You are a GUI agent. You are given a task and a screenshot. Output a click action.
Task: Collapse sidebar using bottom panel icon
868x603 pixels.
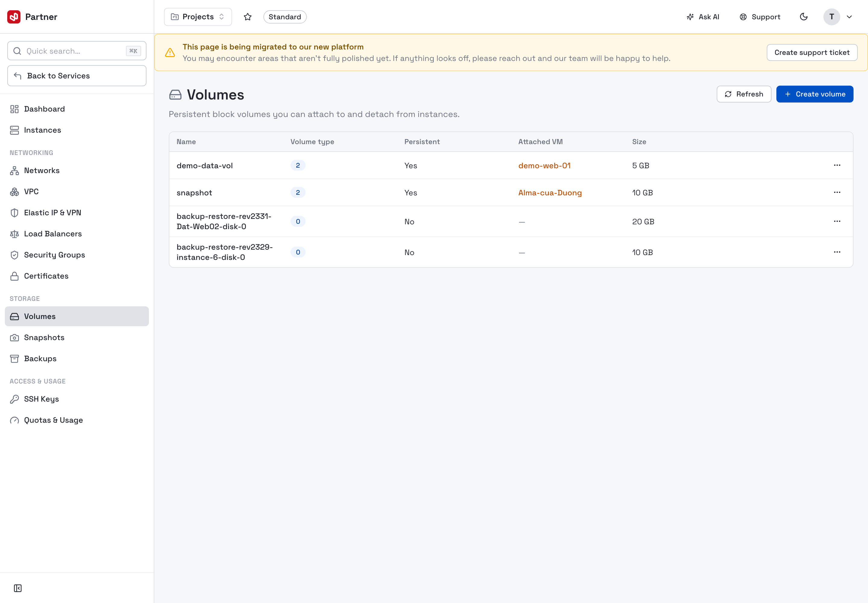click(18, 588)
